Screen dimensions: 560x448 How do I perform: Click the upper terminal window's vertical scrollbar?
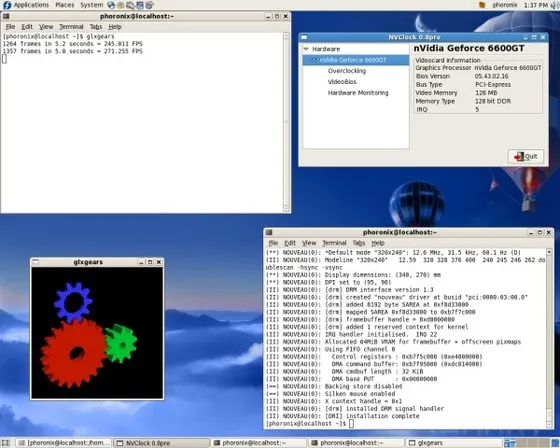point(286,122)
